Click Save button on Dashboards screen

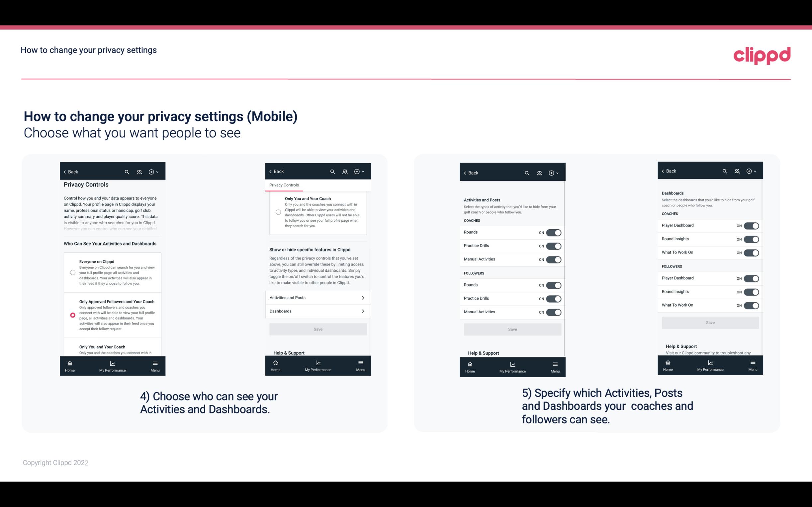710,323
